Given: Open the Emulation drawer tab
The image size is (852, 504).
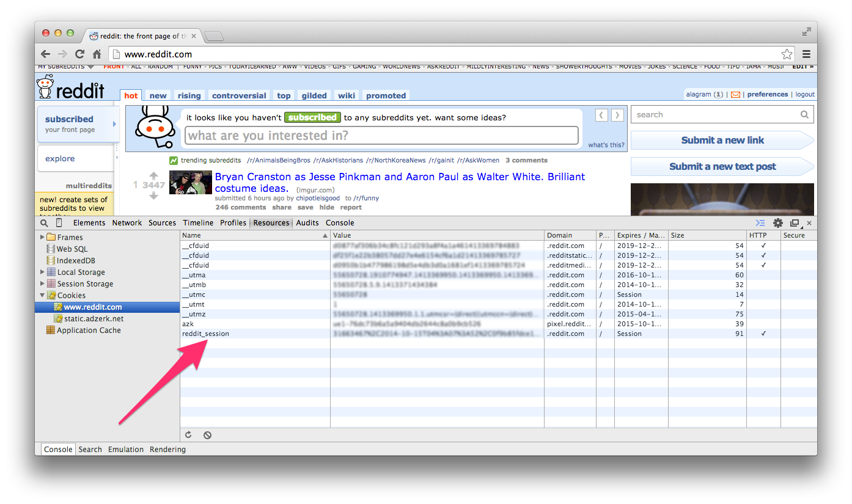Looking at the screenshot, I should pyautogui.click(x=126, y=449).
